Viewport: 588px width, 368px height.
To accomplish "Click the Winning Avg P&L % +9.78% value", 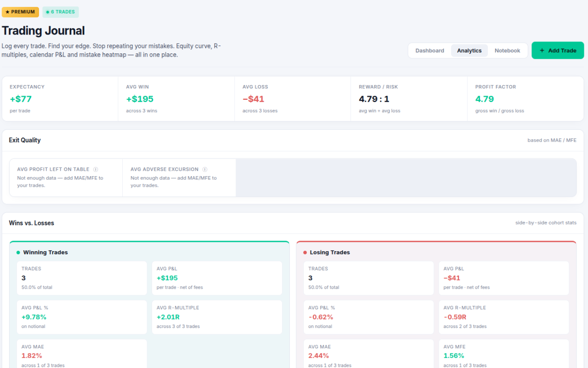I will (x=34, y=317).
